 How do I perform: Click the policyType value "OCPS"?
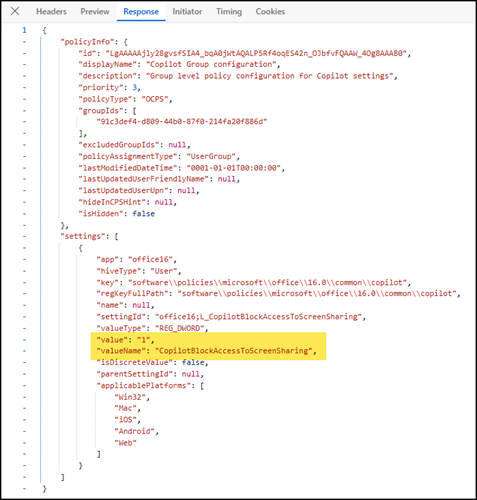tap(155, 99)
